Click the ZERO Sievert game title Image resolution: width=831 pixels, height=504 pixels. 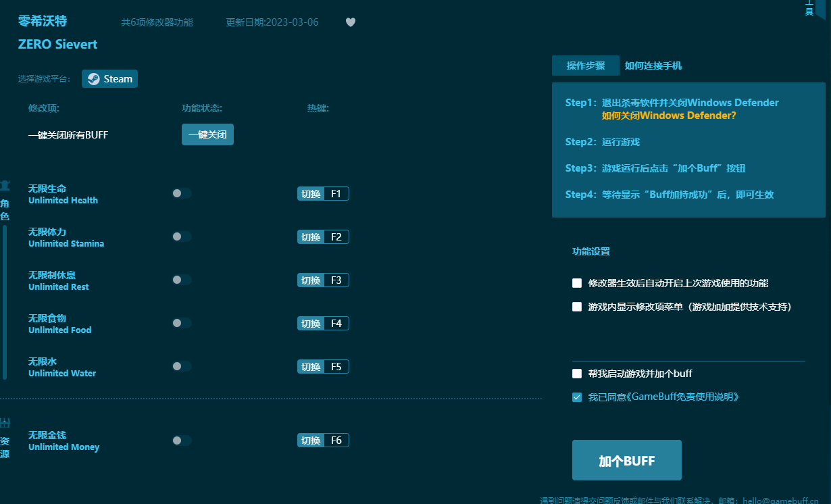click(x=58, y=45)
